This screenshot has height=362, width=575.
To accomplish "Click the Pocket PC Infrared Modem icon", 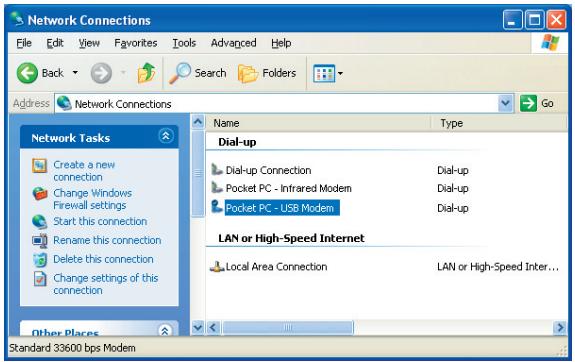I will tap(217, 187).
